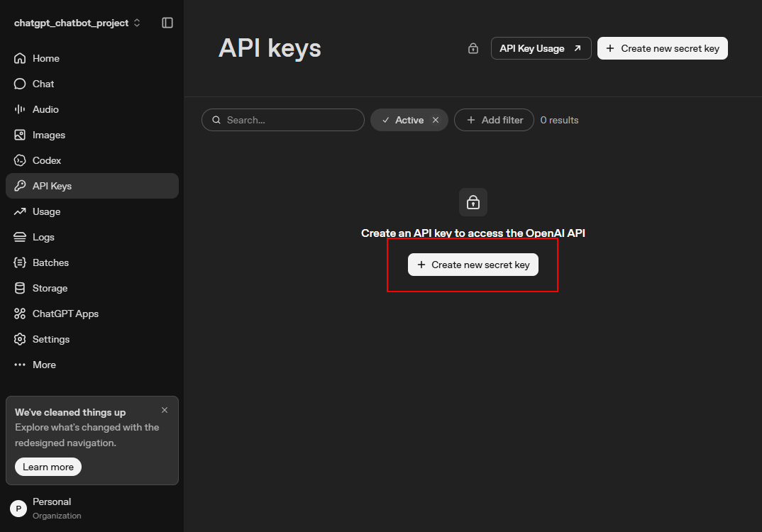
Task: Click the plus icon on Add filter
Action: 470,120
